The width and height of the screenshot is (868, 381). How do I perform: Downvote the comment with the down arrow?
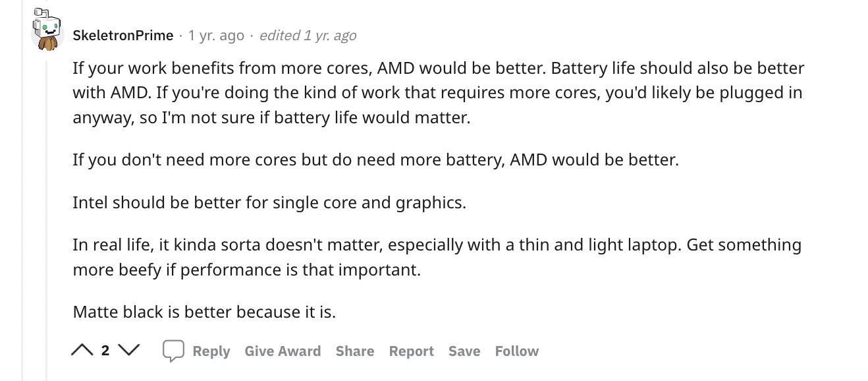[x=129, y=351]
